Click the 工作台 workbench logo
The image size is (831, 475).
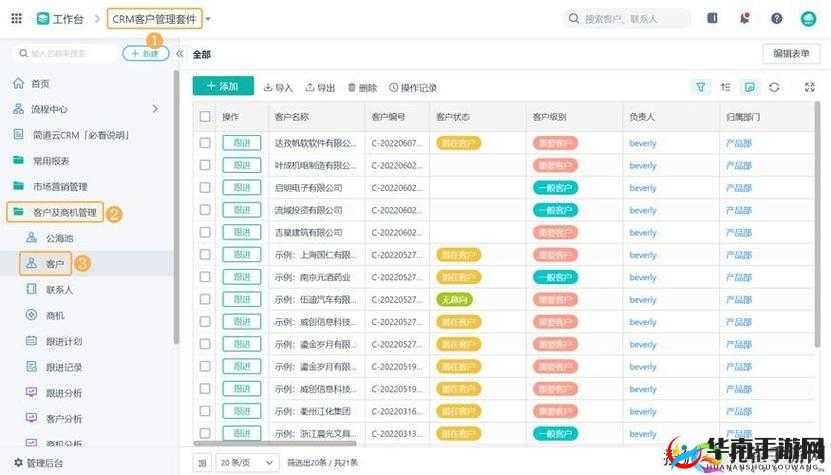click(43, 19)
